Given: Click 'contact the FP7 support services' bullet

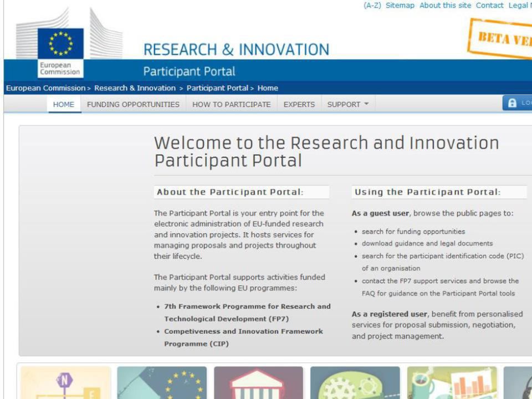Looking at the screenshot, I should 440,287.
